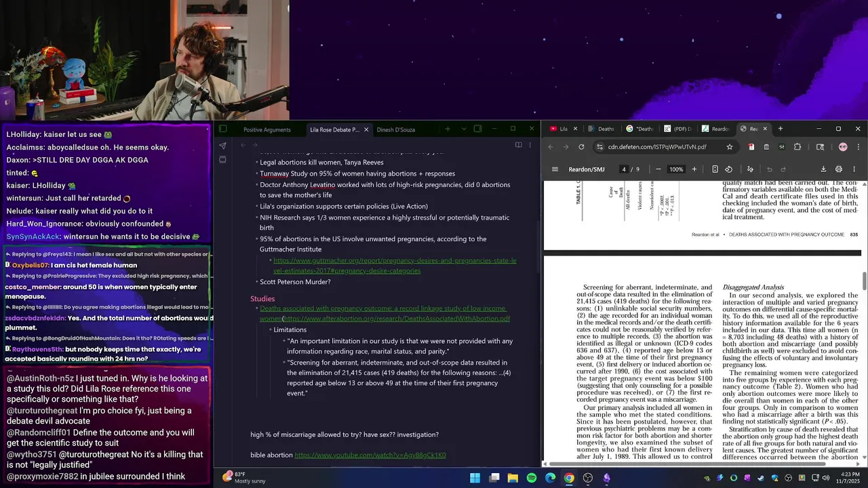Zoom in the PDF

[694, 169]
